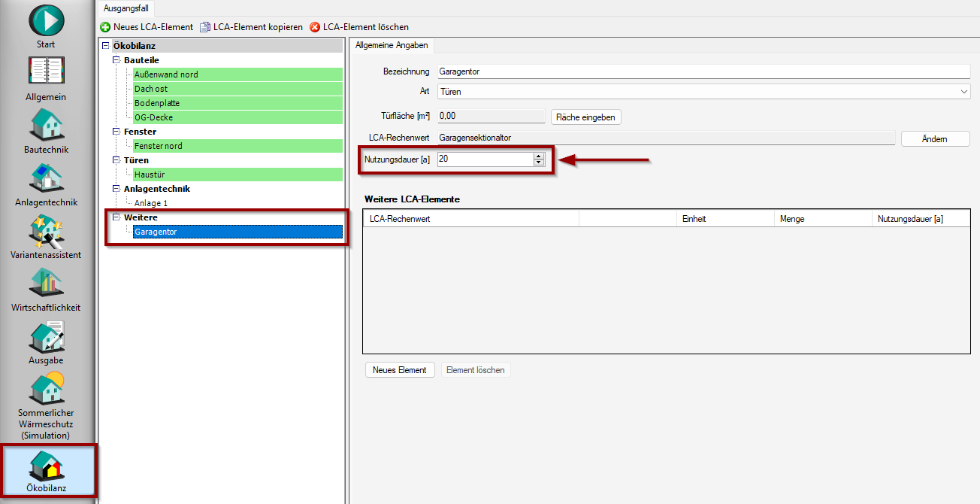Select the Ausgangsfall tab

click(x=126, y=8)
